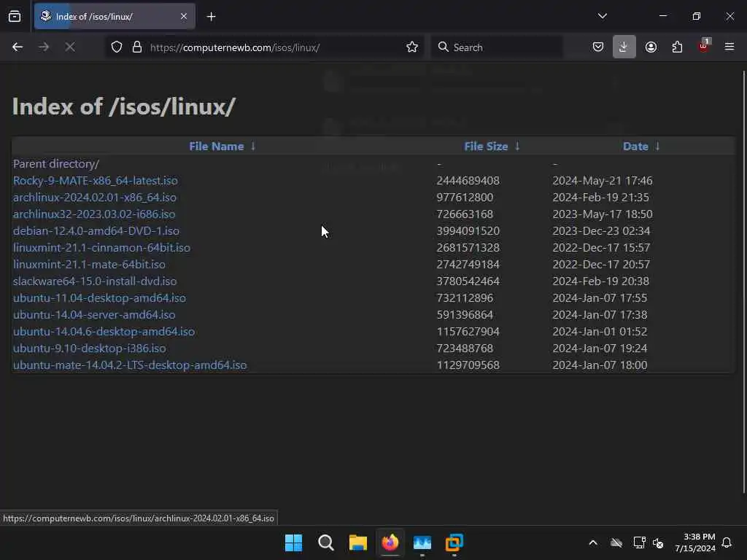This screenshot has width=747, height=560.
Task: Save page to Pocket
Action: click(x=598, y=47)
